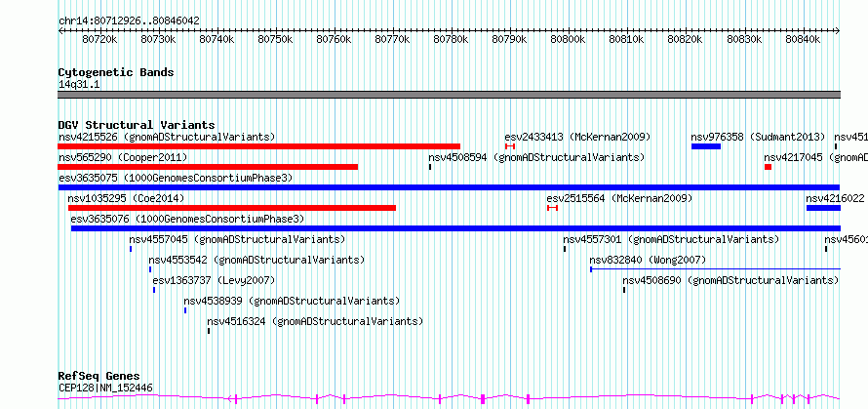Image resolution: width=868 pixels, height=409 pixels.
Task: Open the esv2433413 McKernan2009 variant
Action: (510, 145)
